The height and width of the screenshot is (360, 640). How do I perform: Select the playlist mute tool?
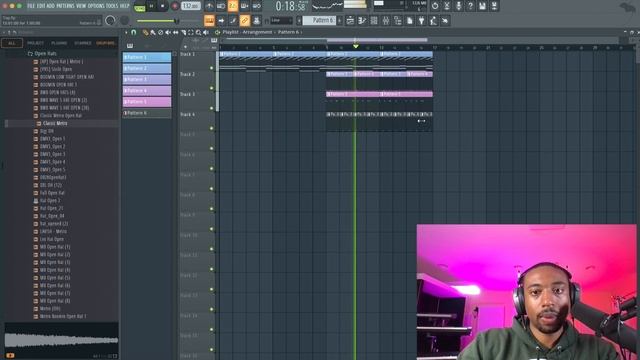click(168, 32)
